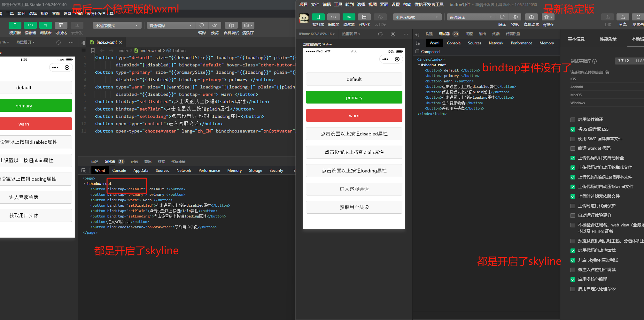Close the index.wxml editor tab
The height and width of the screenshot is (320, 644).
(120, 42)
